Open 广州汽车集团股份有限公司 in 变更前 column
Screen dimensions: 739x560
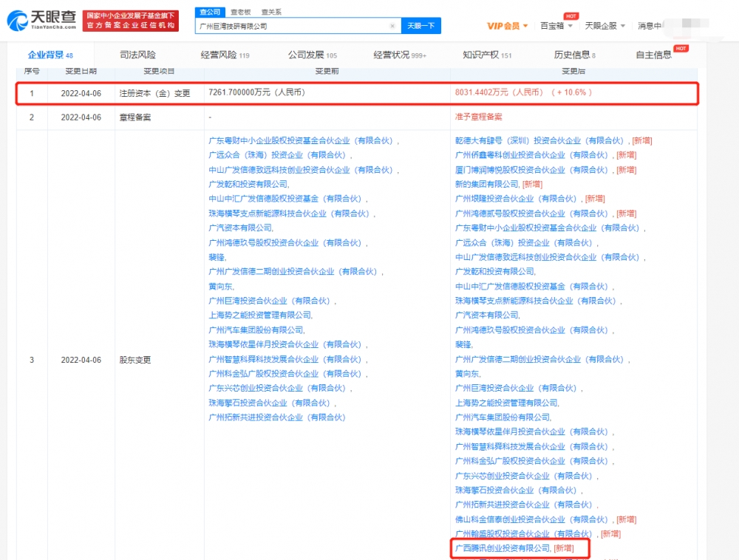coord(256,330)
